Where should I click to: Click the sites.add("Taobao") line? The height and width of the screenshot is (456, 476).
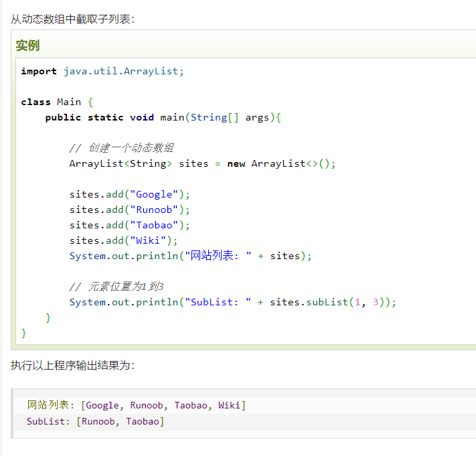[x=130, y=225]
